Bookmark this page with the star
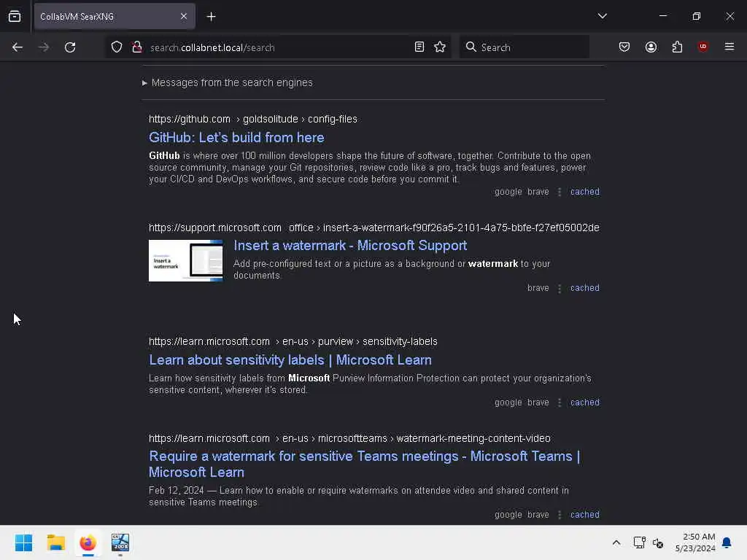747x560 pixels. coord(440,47)
